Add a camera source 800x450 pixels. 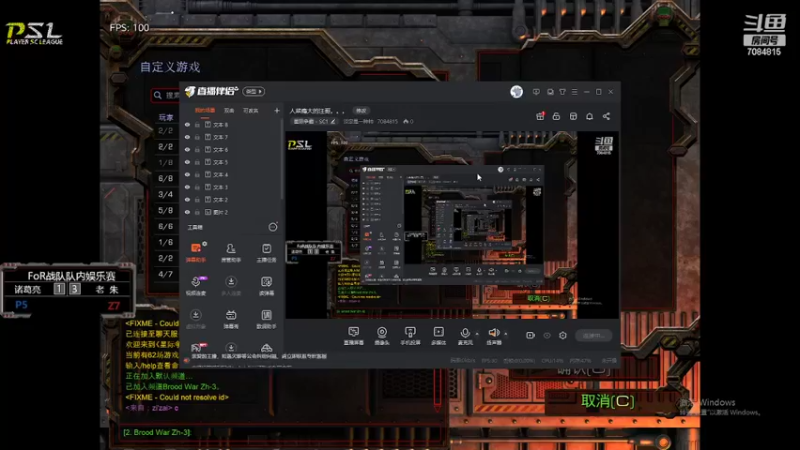[382, 336]
